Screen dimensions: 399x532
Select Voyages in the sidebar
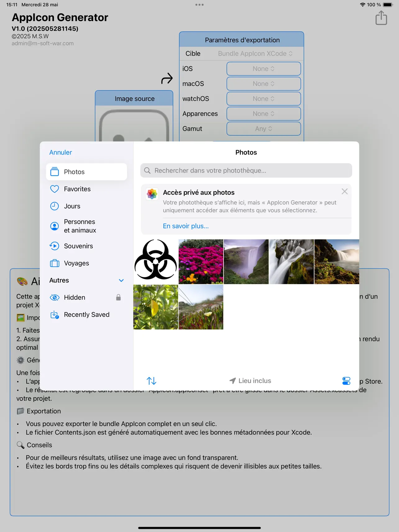(86, 263)
